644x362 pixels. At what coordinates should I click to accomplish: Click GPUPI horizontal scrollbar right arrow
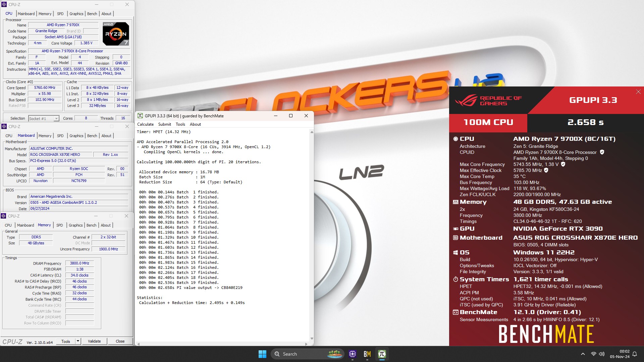click(x=306, y=344)
